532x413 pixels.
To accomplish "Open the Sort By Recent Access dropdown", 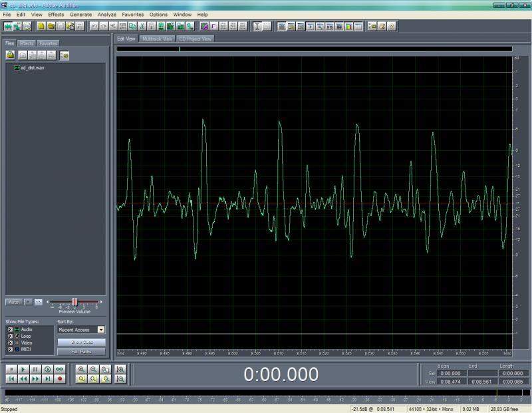I will coord(101,329).
